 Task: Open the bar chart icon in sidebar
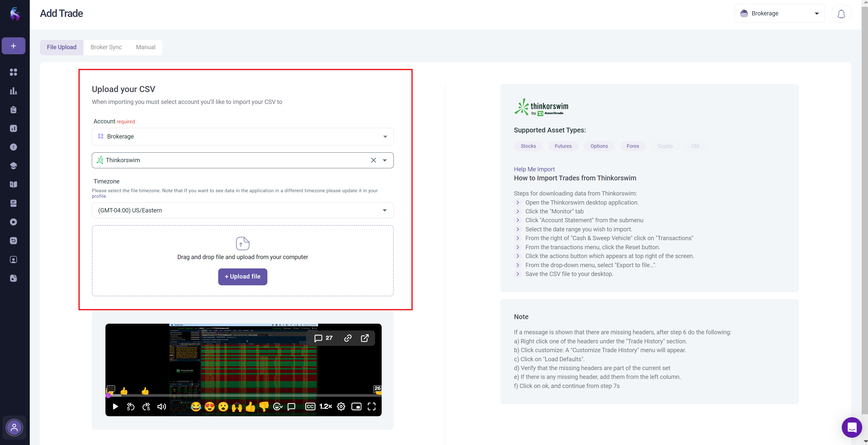click(x=13, y=91)
